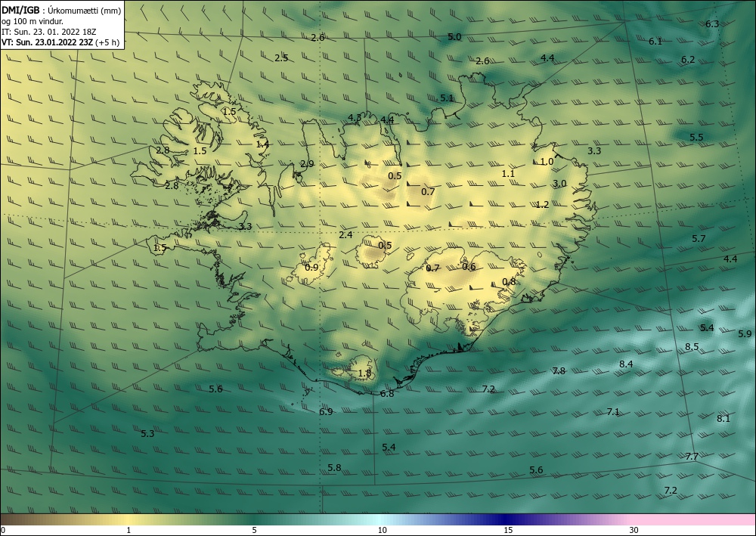Click the precipitable water value 2.5
The width and height of the screenshot is (756, 536).
coord(281,58)
